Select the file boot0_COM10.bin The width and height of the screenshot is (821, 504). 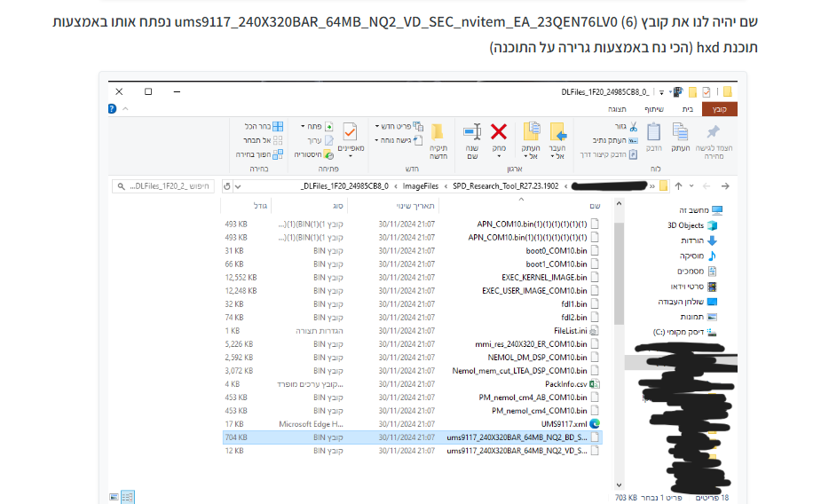556,251
